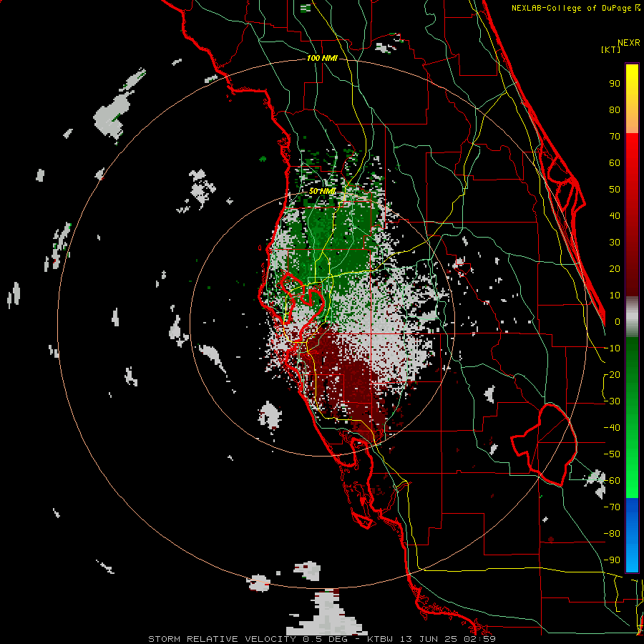Click the -60 knot scale label
The height and width of the screenshot is (644, 644).
612,481
